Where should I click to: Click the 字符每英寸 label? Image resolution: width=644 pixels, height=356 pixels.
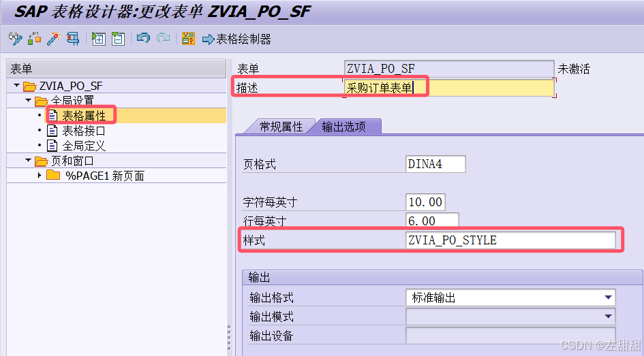270,202
